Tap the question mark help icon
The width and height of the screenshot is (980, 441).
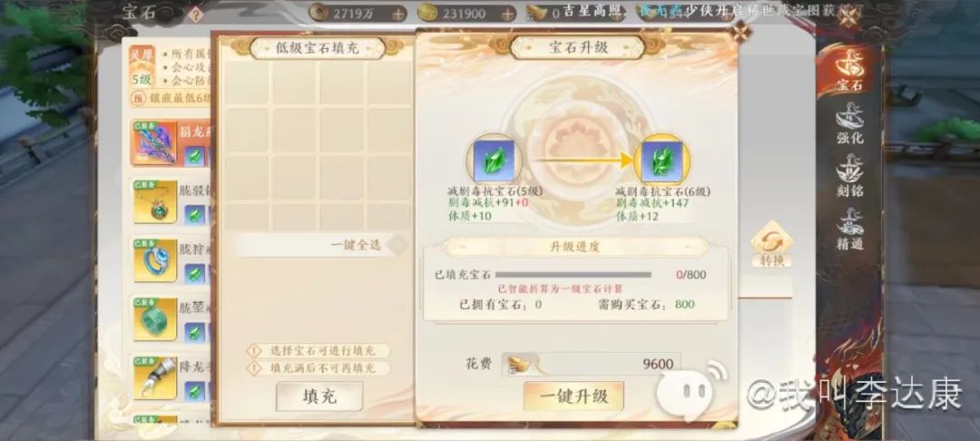tap(196, 15)
